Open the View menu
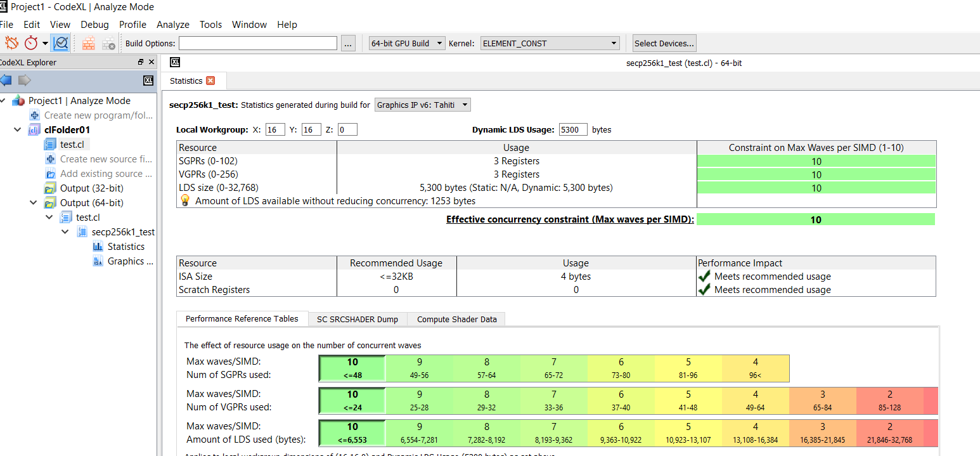Image resolution: width=980 pixels, height=456 pixels. [x=60, y=25]
